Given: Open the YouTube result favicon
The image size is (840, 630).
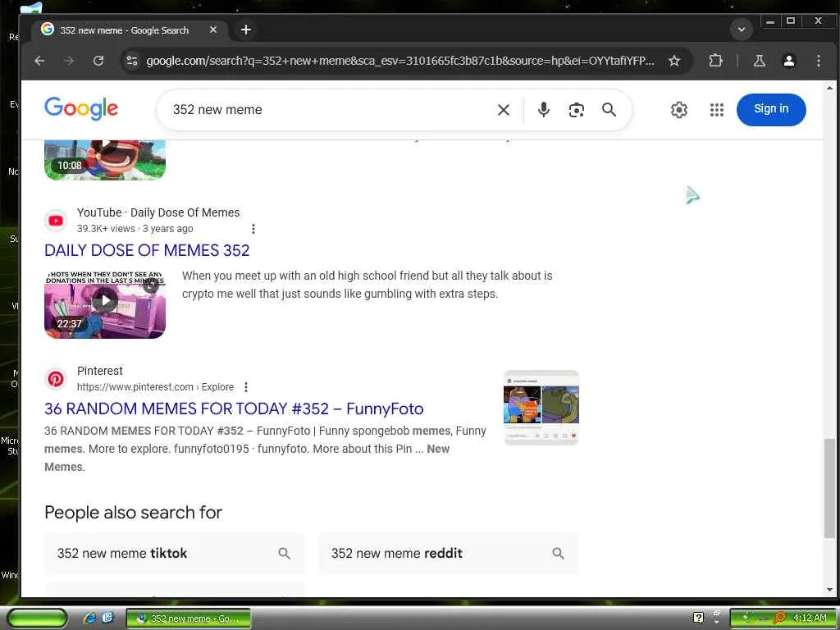Looking at the screenshot, I should coord(56,220).
